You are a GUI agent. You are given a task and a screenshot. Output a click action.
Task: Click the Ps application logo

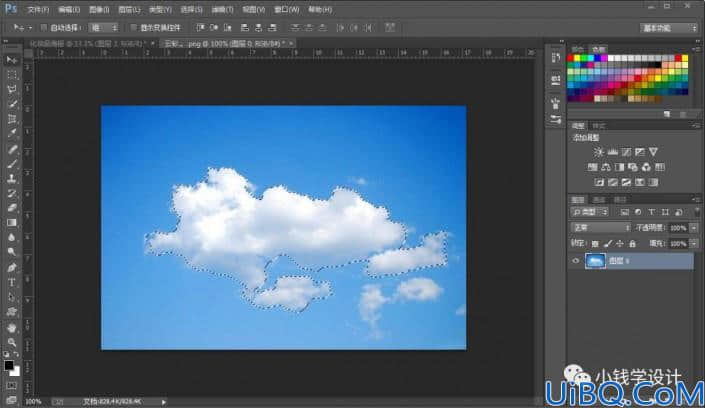11,9
